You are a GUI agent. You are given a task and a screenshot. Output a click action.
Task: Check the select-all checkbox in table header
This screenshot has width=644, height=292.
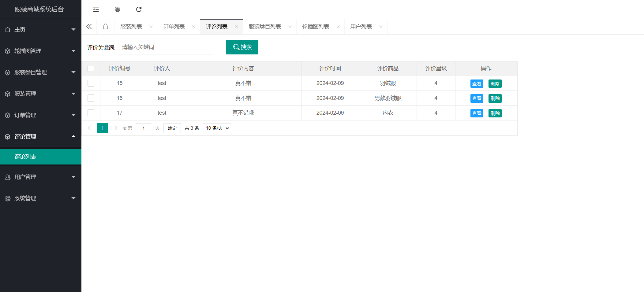(x=91, y=68)
